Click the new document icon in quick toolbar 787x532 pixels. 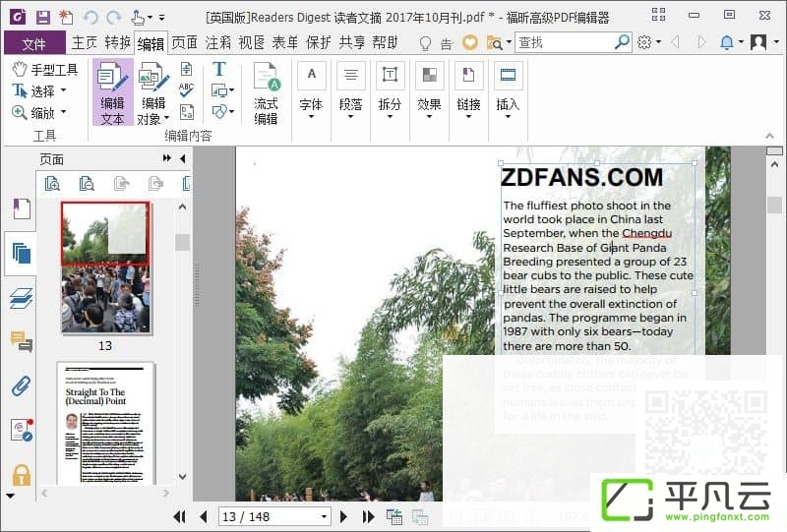click(66, 17)
